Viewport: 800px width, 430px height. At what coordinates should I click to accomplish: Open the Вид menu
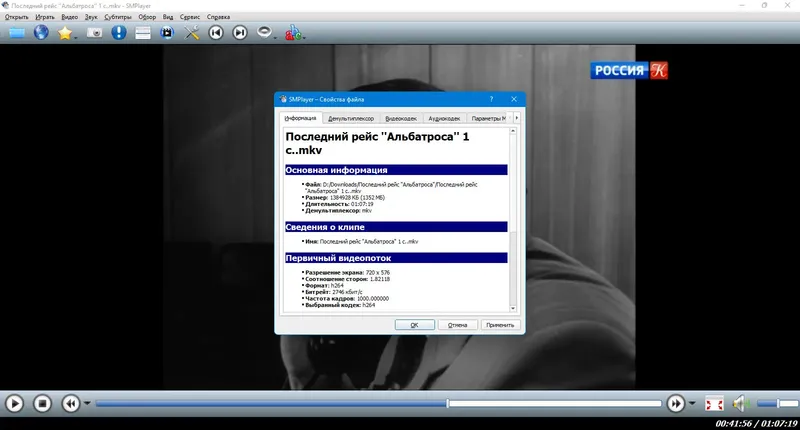pos(168,17)
